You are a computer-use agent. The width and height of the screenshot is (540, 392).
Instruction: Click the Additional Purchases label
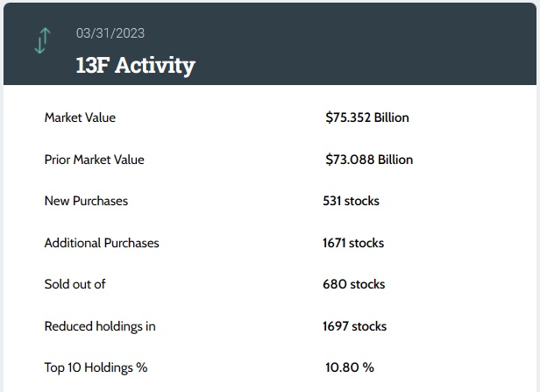tap(102, 243)
